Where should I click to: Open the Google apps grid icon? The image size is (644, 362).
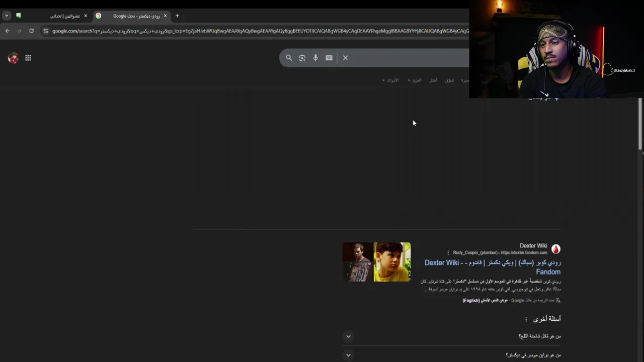(28, 58)
